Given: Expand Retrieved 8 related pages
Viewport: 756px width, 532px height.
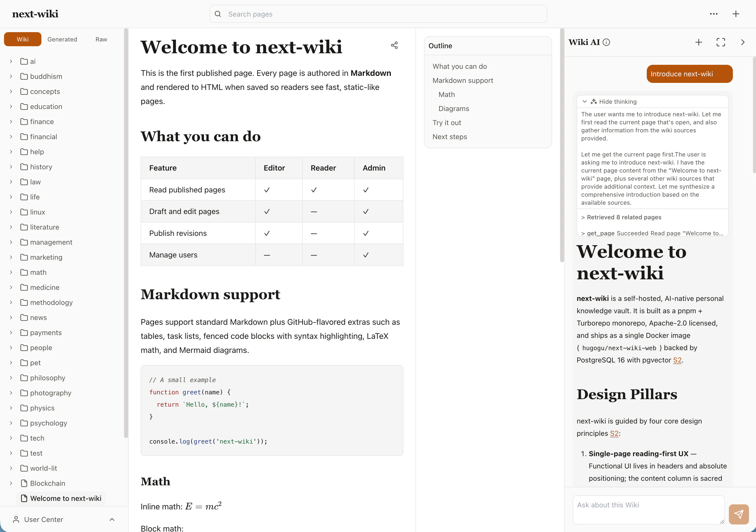Looking at the screenshot, I should [621, 217].
